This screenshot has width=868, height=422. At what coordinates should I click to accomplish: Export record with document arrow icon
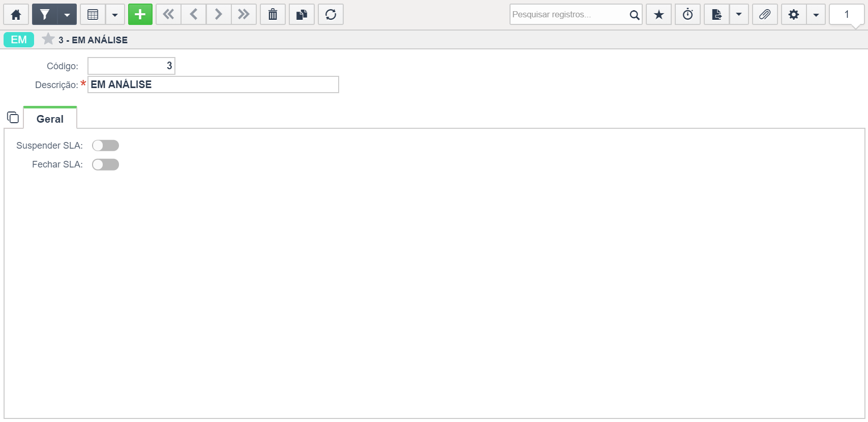717,14
